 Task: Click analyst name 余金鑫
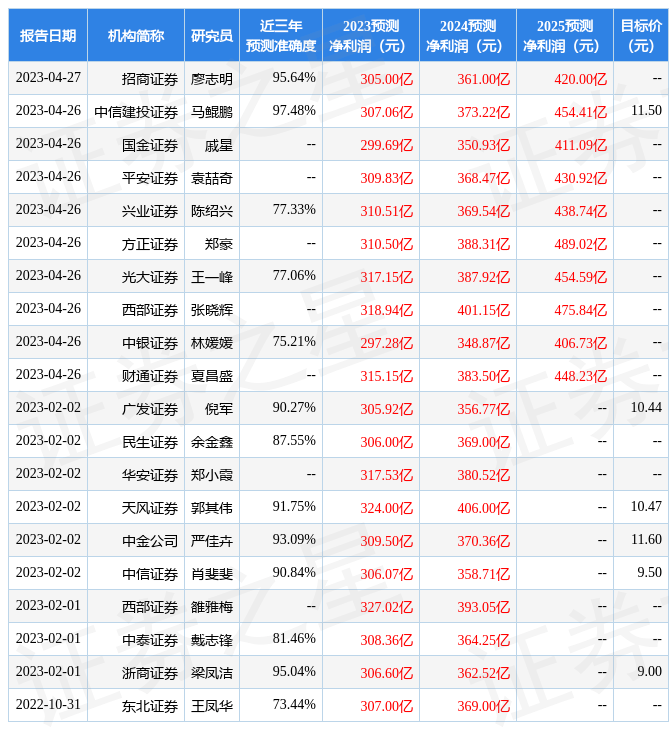(x=212, y=442)
